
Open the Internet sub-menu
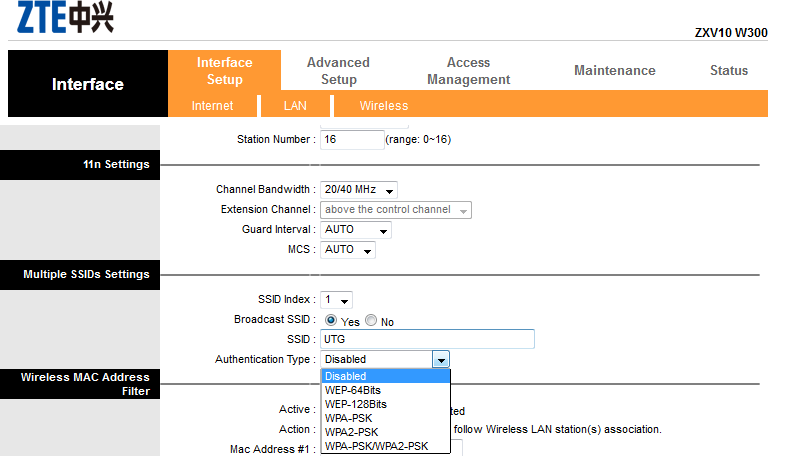click(212, 105)
